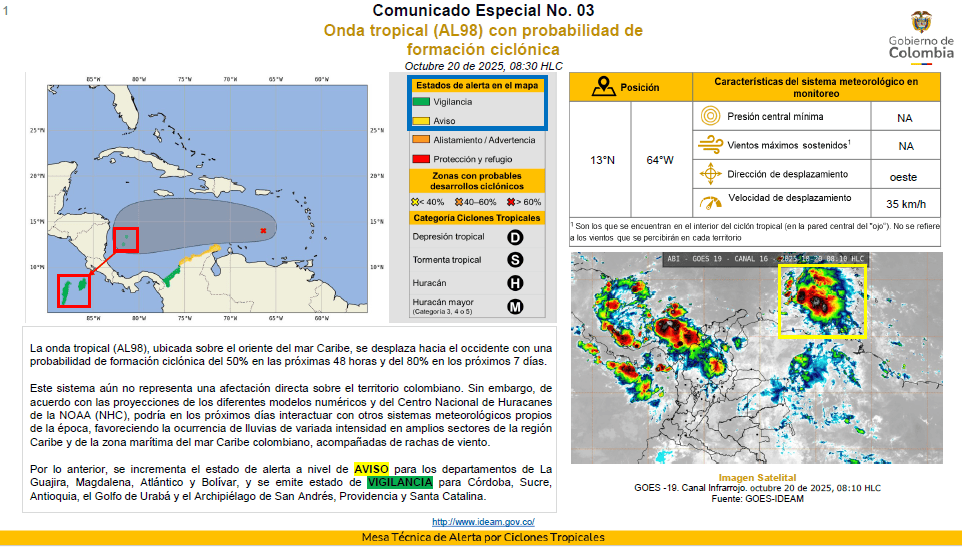Viewport: 962px width, 547px height.
Task: Click the location pin icon beside Posición
Action: [x=603, y=87]
